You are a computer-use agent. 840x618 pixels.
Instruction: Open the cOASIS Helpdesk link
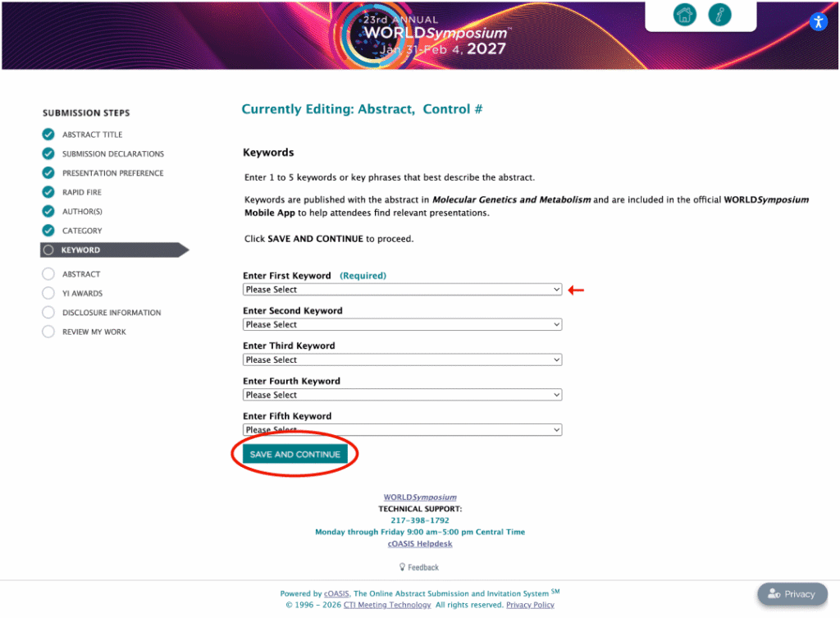click(x=420, y=543)
